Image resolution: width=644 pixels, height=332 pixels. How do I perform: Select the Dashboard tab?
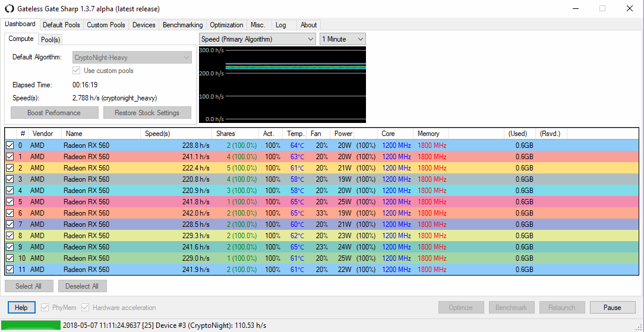(20, 24)
